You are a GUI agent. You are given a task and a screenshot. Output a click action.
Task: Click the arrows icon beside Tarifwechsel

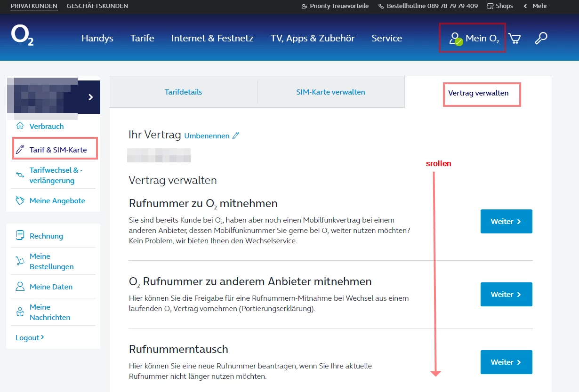tap(20, 175)
